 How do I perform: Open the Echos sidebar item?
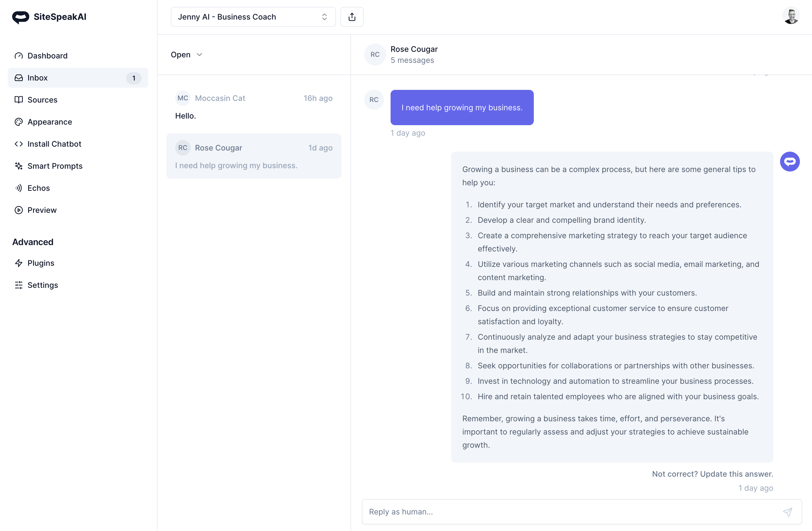[39, 188]
